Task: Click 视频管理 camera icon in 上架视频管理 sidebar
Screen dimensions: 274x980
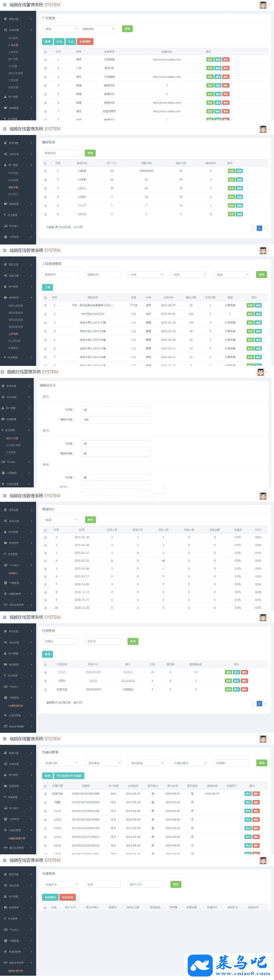Action: tap(5, 298)
